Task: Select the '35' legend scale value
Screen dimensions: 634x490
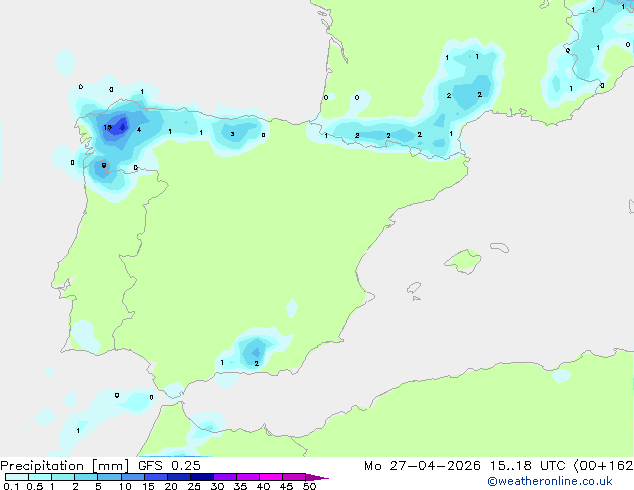Action: (241, 486)
